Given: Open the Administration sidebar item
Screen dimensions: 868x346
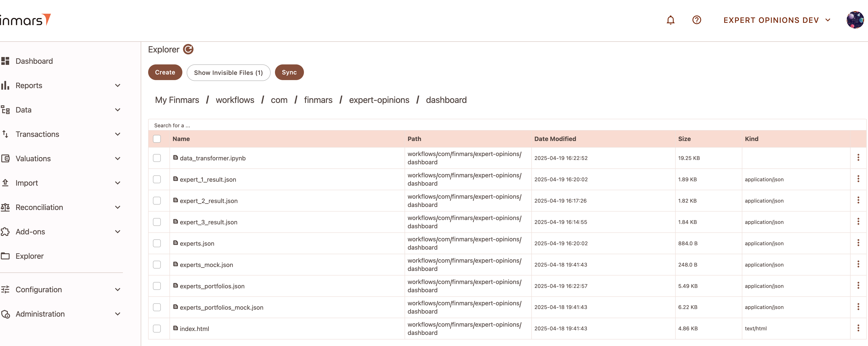Looking at the screenshot, I should coord(40,314).
